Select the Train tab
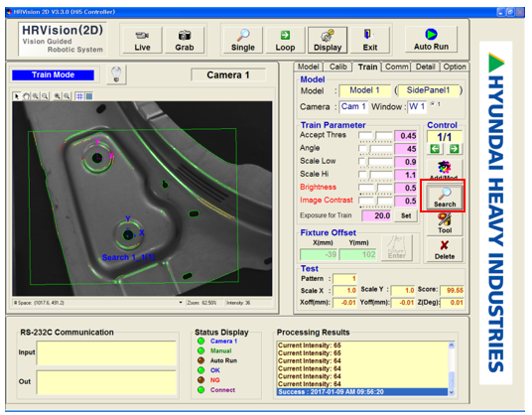The width and height of the screenshot is (532, 415). pyautogui.click(x=367, y=67)
